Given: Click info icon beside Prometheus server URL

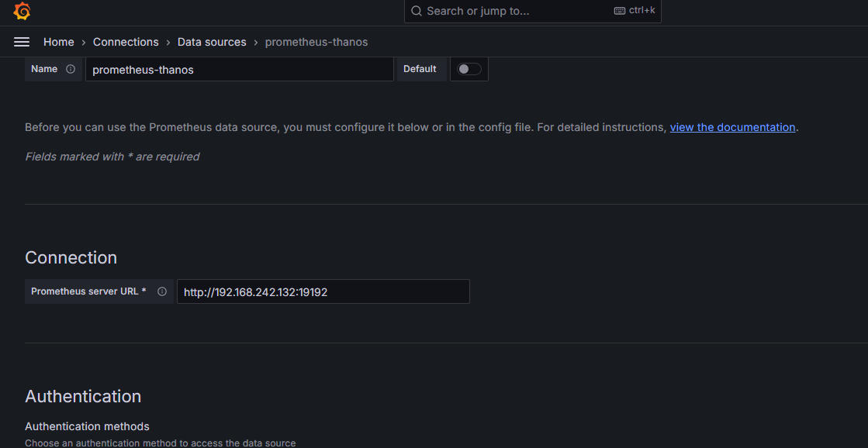Looking at the screenshot, I should point(162,291).
